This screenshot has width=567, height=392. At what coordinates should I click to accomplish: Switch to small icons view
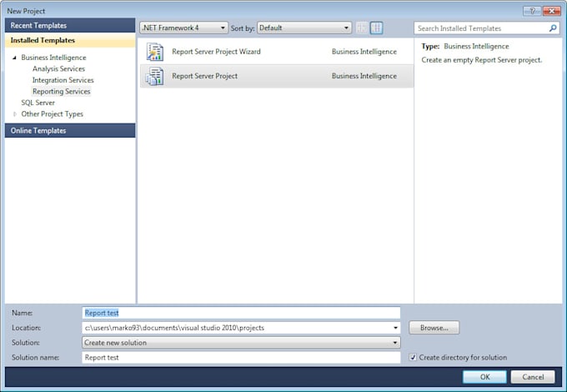point(362,28)
